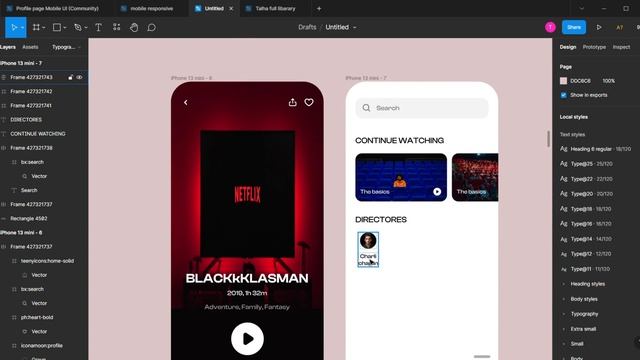
Task: Switch to the Layers tab
Action: click(x=8, y=47)
